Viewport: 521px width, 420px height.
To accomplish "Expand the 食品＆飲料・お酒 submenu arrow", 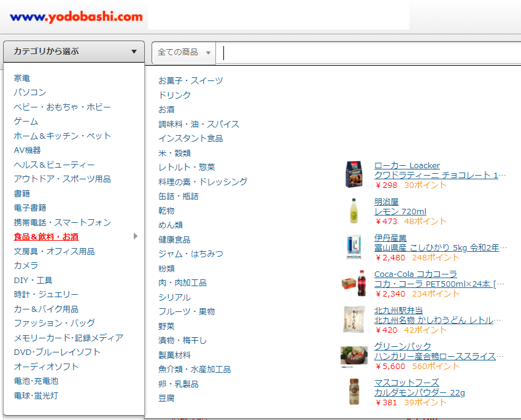I will tap(136, 236).
